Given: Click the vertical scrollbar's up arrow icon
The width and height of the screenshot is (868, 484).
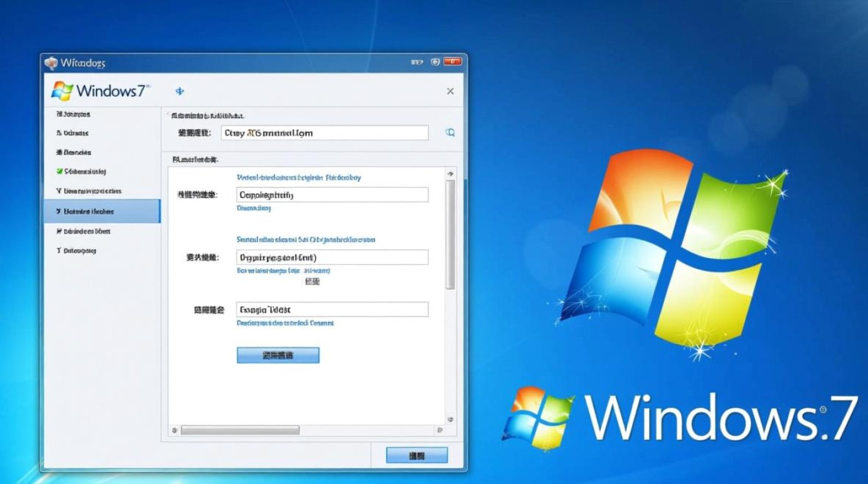Looking at the screenshot, I should 451,173.
